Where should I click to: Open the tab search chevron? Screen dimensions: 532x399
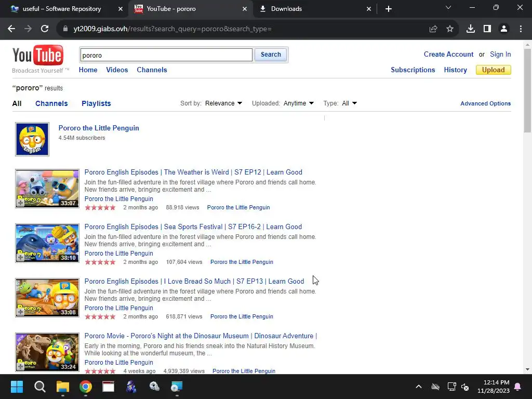pyautogui.click(x=448, y=7)
